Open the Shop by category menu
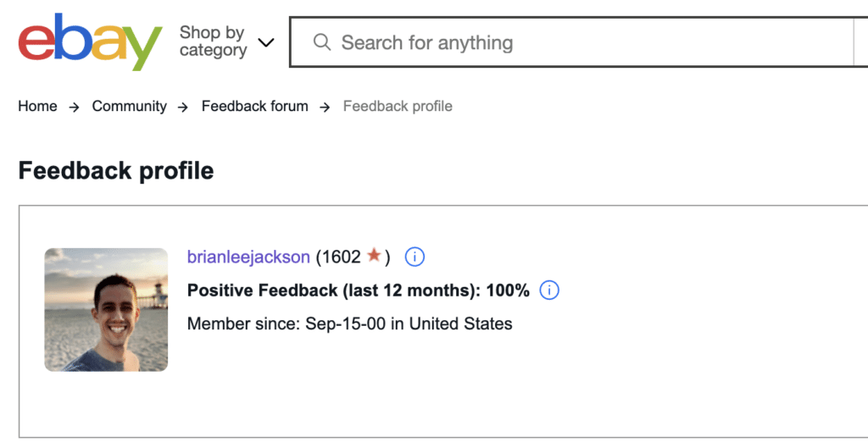 pos(213,41)
